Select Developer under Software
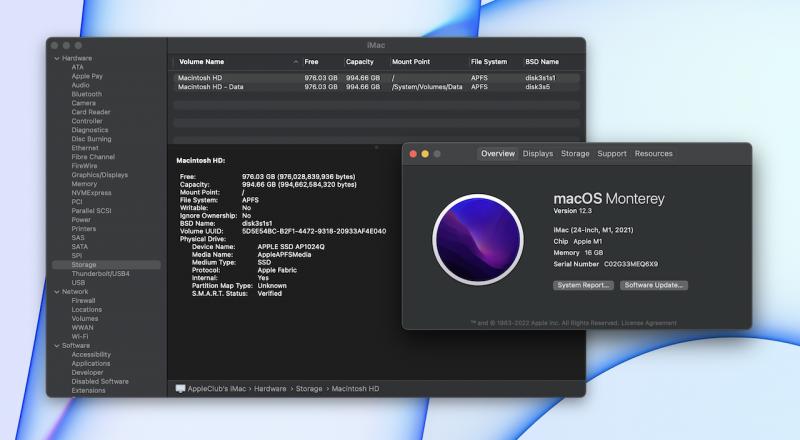The width and height of the screenshot is (800, 440). (87, 373)
